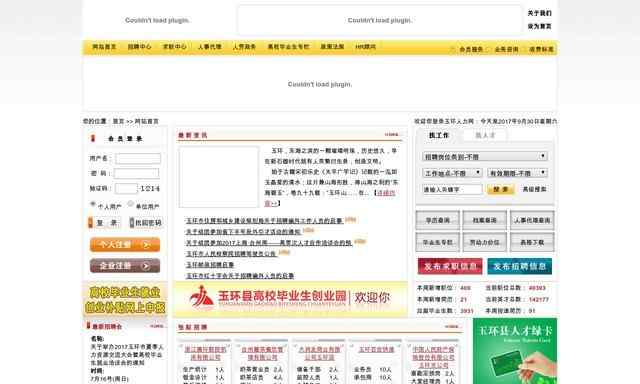Click the 找回密码 recover password button
The height and width of the screenshot is (384, 640).
tap(145, 223)
